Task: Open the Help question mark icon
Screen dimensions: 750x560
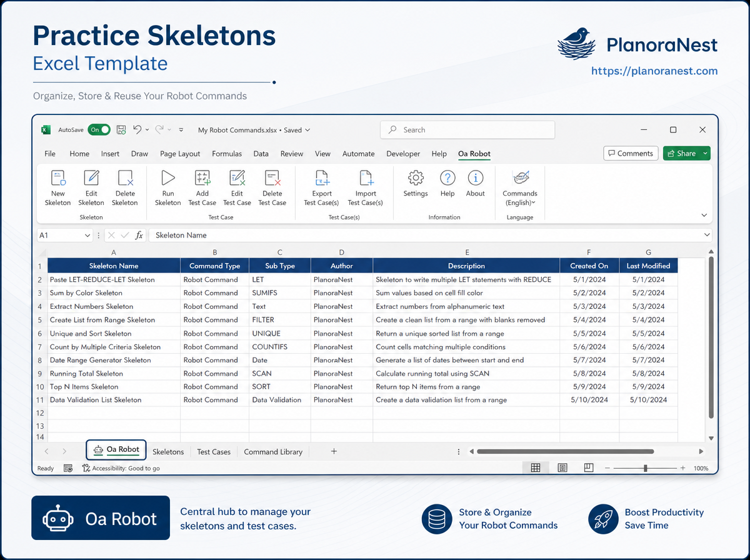Action: [x=447, y=178]
